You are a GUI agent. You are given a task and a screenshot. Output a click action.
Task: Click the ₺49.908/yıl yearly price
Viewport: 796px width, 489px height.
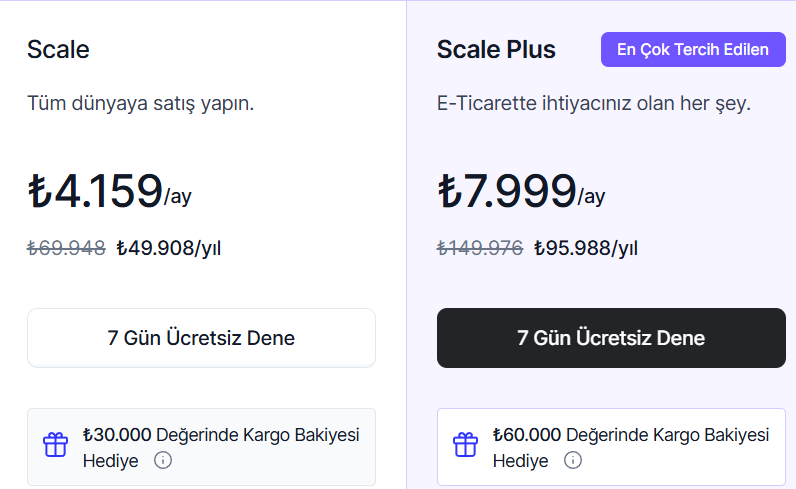pyautogui.click(x=169, y=248)
